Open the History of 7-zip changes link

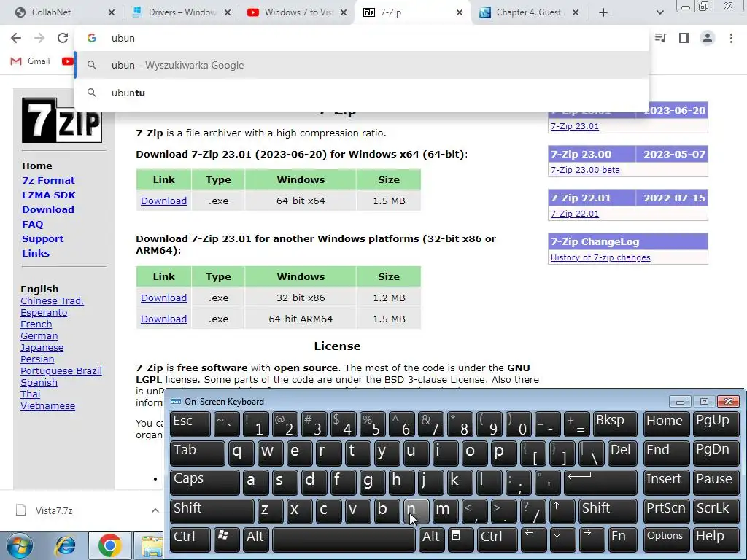pyautogui.click(x=600, y=257)
